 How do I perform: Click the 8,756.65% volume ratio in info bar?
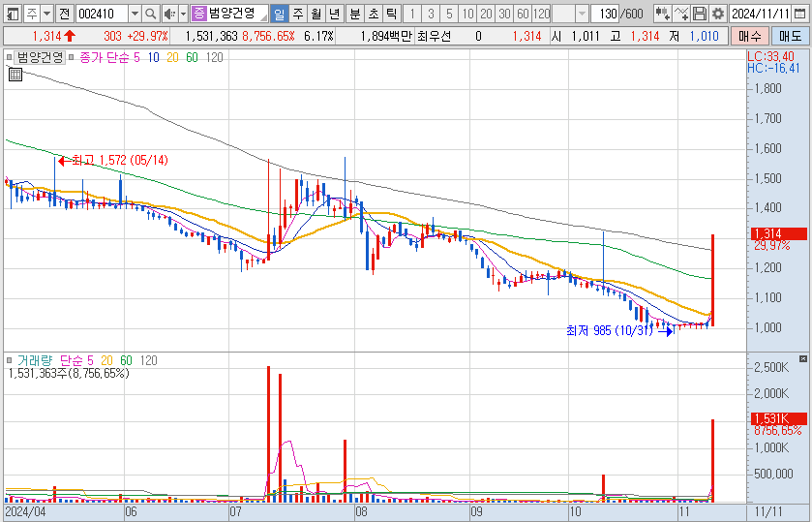point(268,36)
